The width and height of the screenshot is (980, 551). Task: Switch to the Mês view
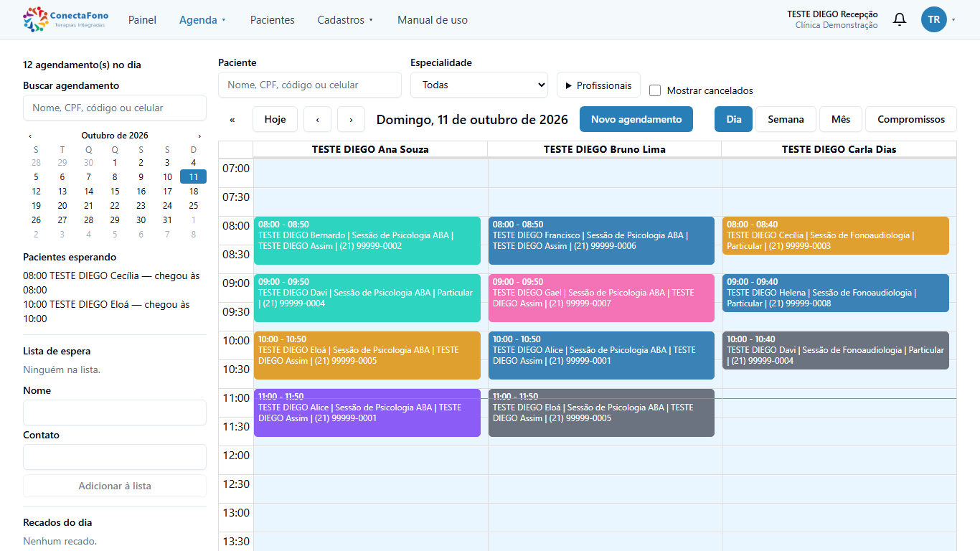tap(841, 119)
